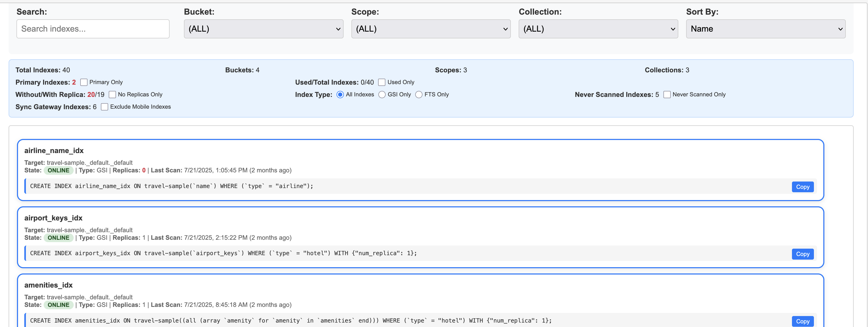Open the Sort By Name dropdown

click(x=765, y=29)
